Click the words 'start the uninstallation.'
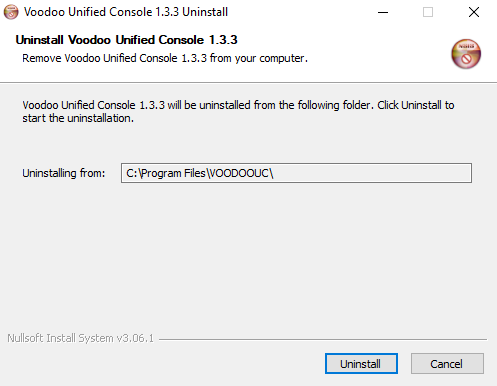Screen dimensions: 497x386 click(x=78, y=118)
